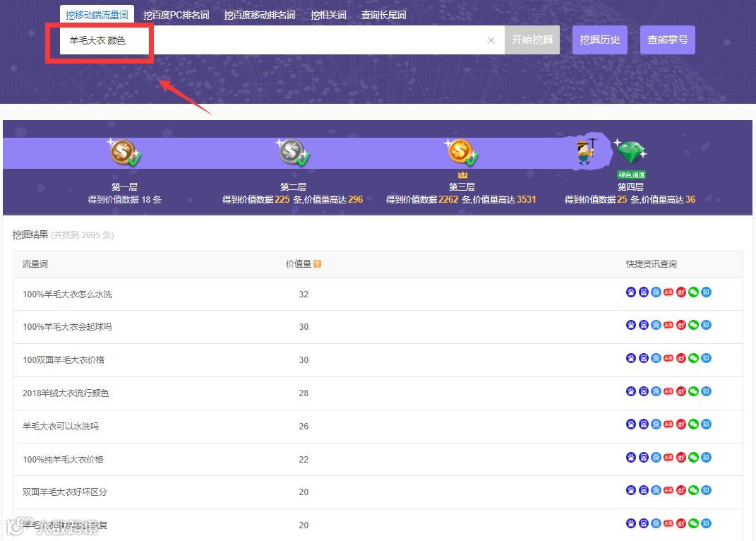Click the 查熊掌号 button
The width and height of the screenshot is (756, 541).
666,40
